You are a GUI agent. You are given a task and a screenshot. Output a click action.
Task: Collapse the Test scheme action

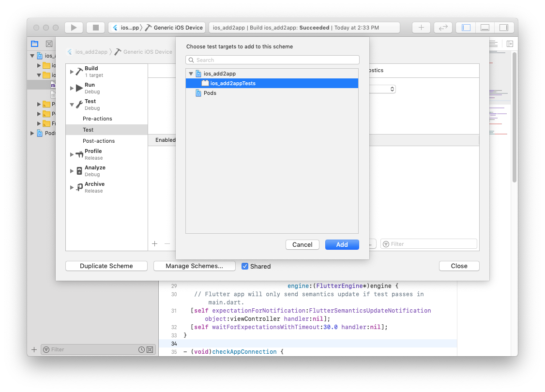click(x=72, y=105)
